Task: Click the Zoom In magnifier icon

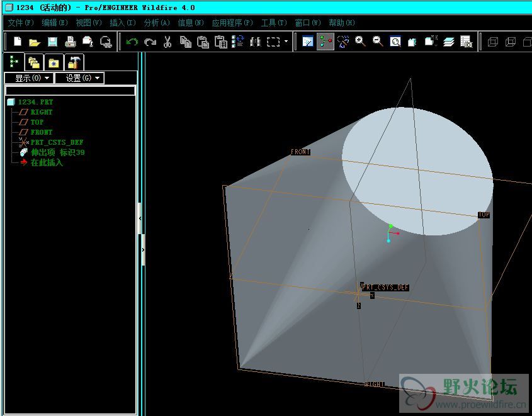Action: point(361,42)
